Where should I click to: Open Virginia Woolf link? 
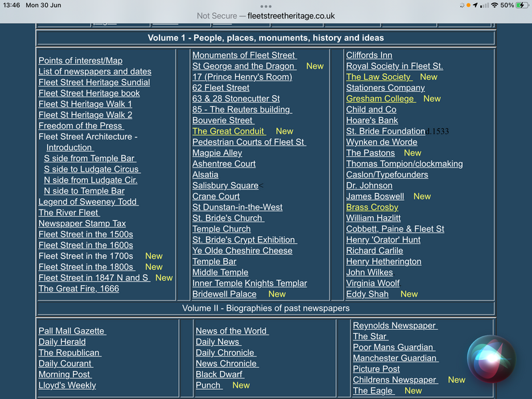[x=373, y=283]
